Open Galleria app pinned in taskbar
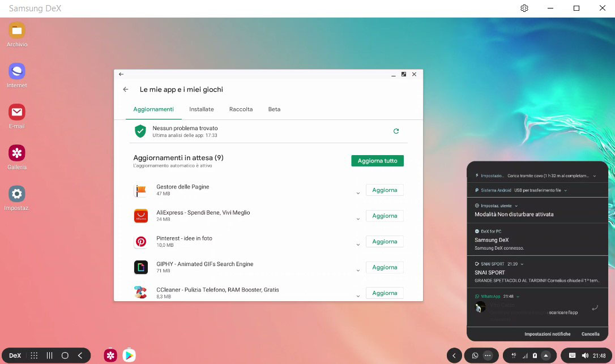 click(110, 356)
